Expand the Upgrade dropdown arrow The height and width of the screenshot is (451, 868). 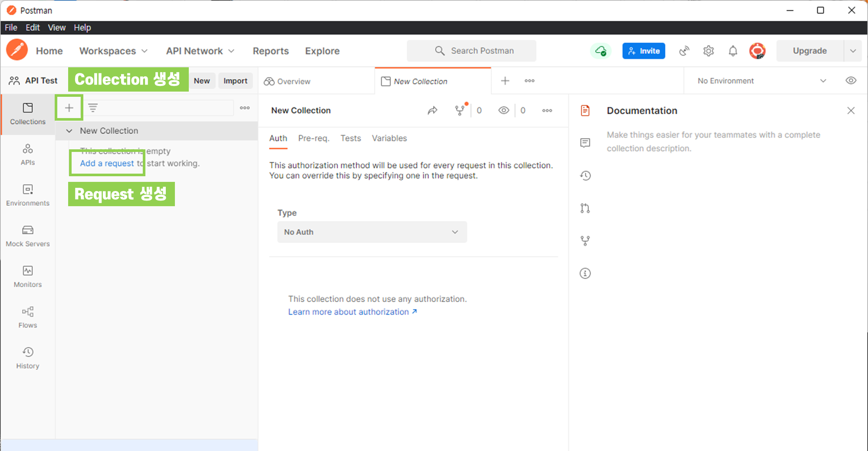[853, 51]
